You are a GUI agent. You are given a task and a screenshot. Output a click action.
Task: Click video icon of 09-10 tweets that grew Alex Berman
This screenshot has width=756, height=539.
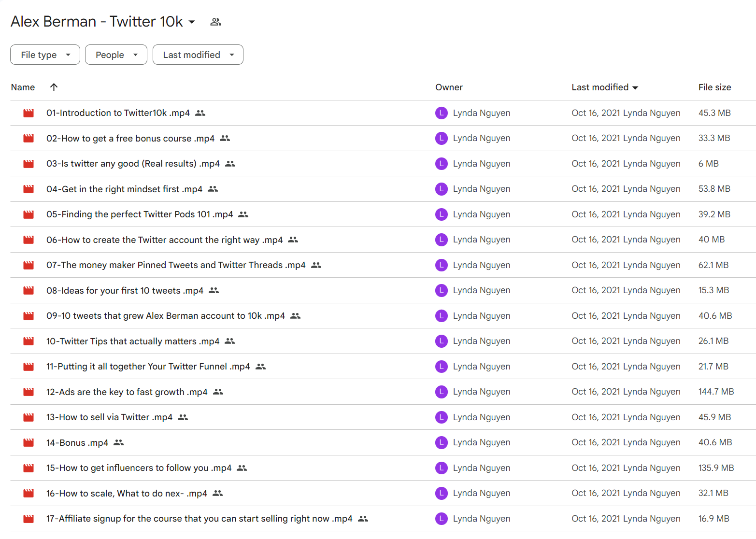point(29,316)
